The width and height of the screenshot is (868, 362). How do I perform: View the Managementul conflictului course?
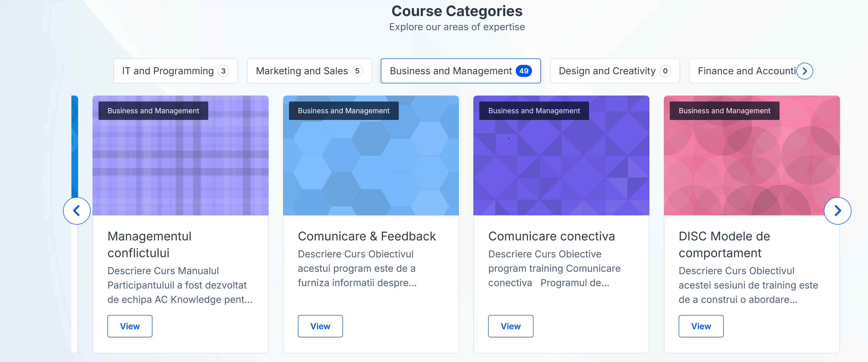[x=130, y=326]
